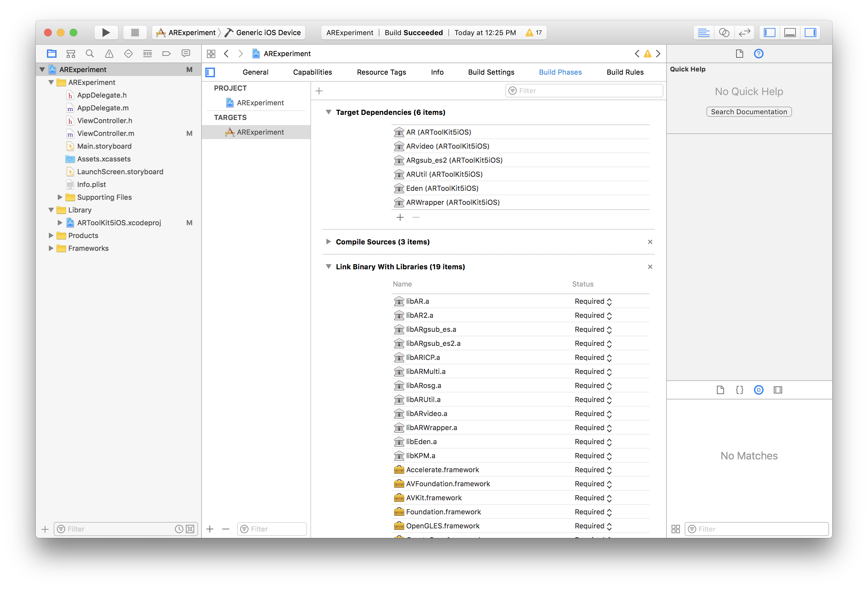Screen dimensions: 868x589
Task: Click the Stop build button
Action: tap(135, 33)
